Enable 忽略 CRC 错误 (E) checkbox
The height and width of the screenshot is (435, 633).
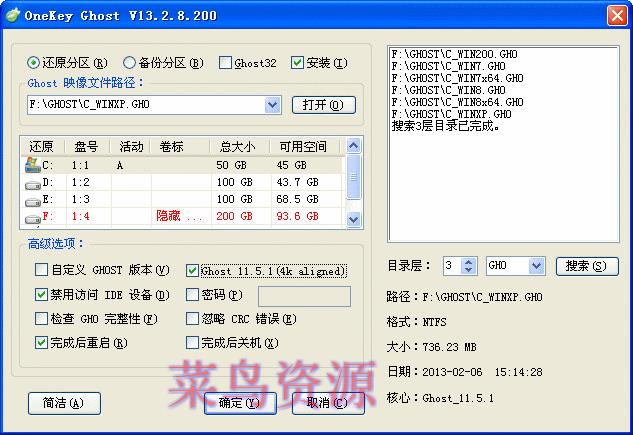(x=192, y=319)
